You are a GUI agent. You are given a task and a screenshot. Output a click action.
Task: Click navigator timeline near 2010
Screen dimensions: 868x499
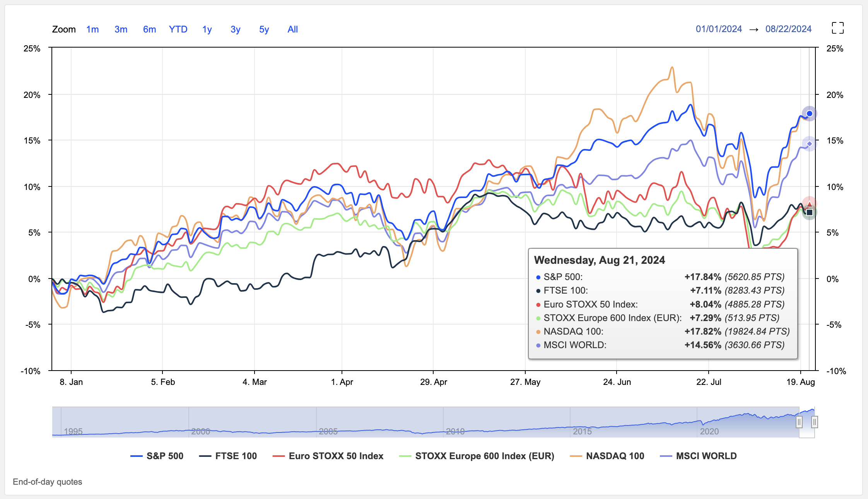[455, 431]
